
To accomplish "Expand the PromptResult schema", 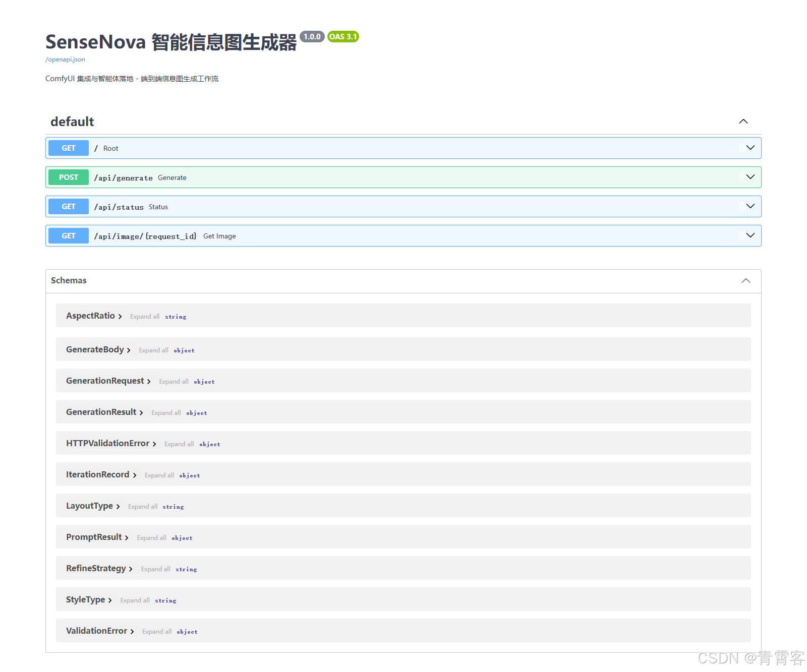I will click(97, 537).
